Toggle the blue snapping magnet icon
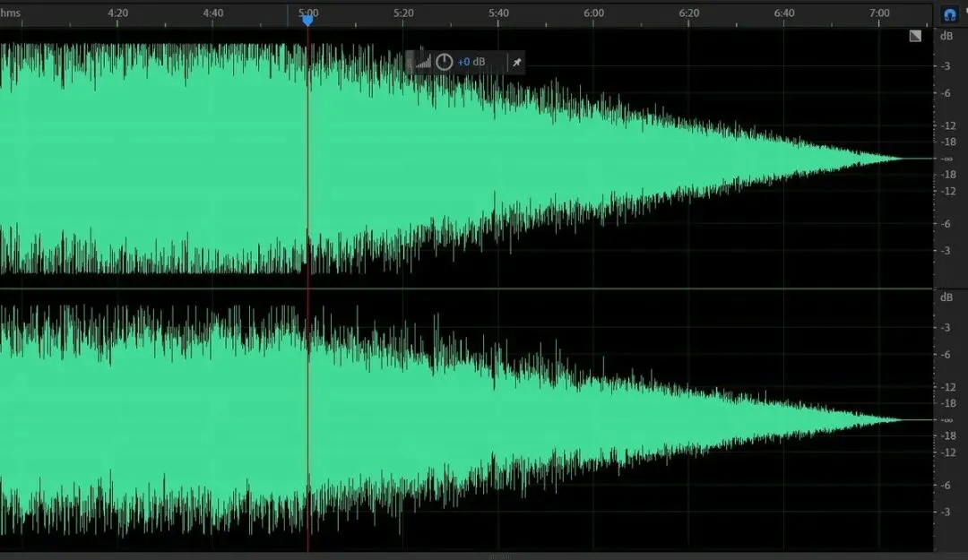The width and height of the screenshot is (968, 560). [949, 14]
